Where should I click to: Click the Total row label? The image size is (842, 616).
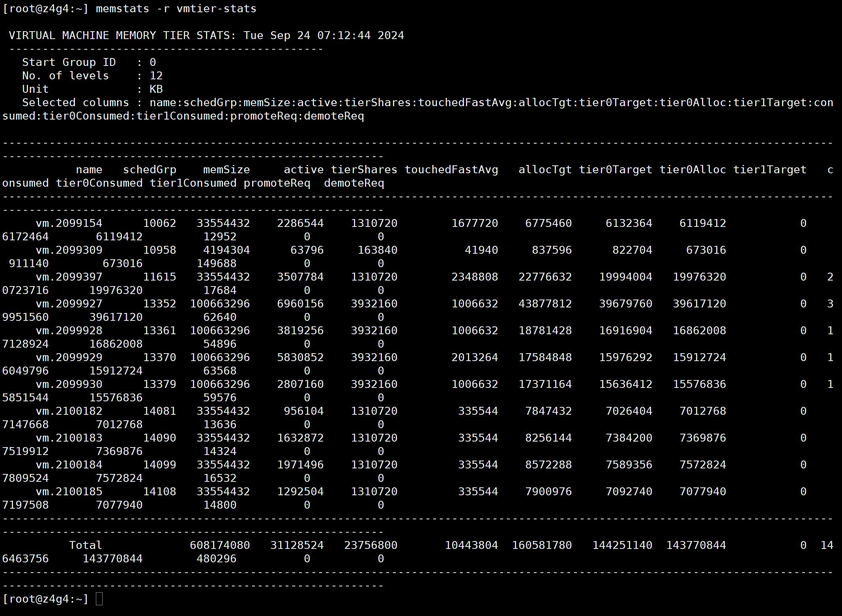pos(86,545)
